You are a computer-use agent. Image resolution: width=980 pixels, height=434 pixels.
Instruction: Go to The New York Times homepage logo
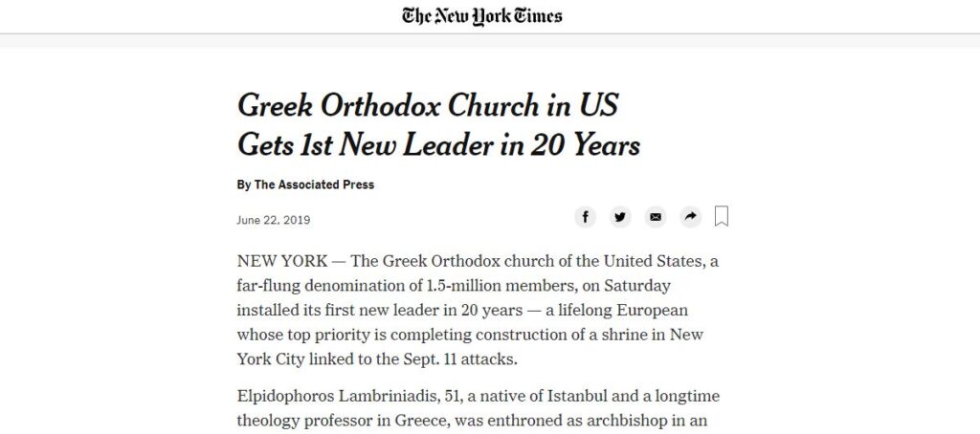coord(482,16)
